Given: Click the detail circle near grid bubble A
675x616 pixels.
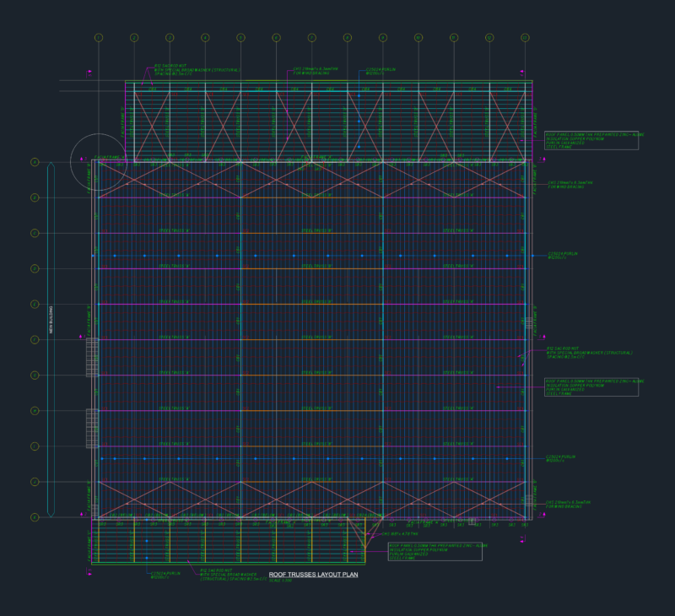Looking at the screenshot, I should click(99, 162).
